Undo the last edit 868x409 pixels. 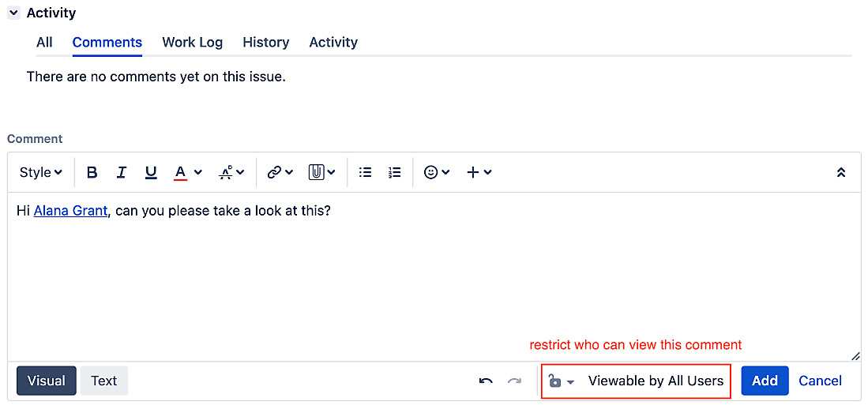(x=486, y=381)
